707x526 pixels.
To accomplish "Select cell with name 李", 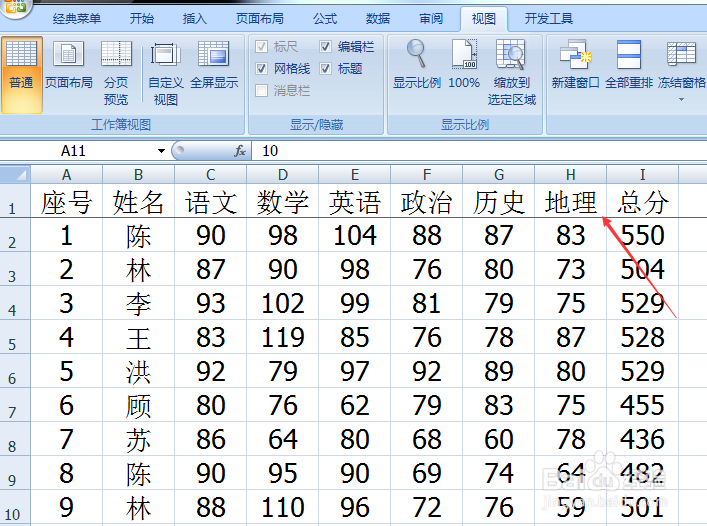I will 138,303.
